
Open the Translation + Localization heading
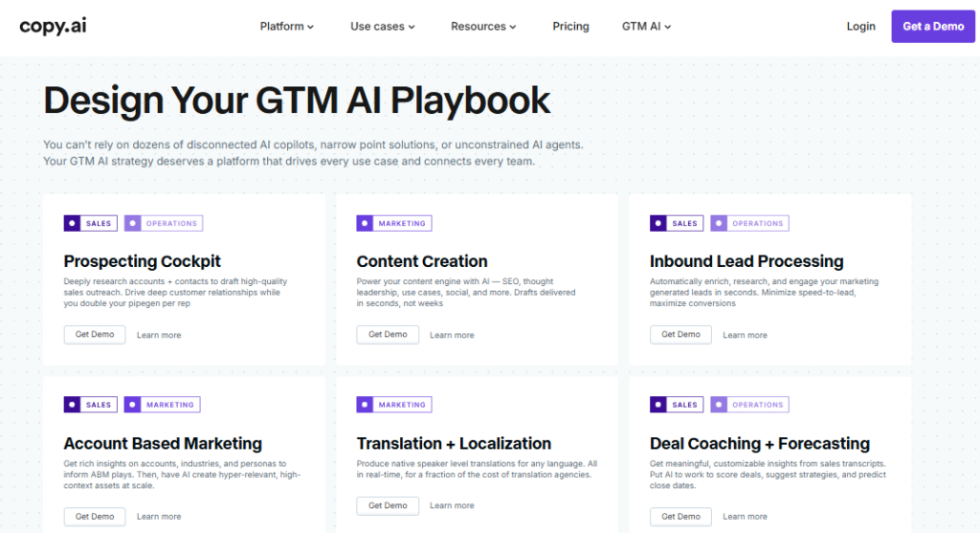(454, 444)
